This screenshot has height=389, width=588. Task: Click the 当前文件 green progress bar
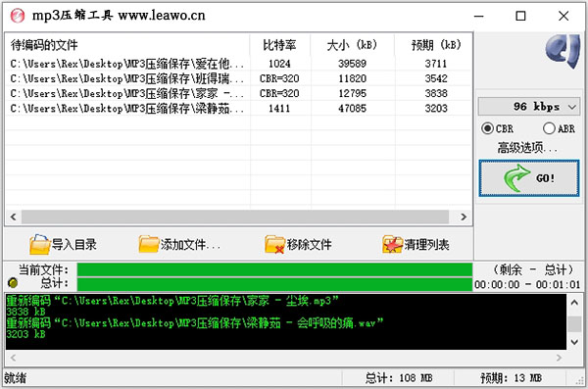coord(274,269)
